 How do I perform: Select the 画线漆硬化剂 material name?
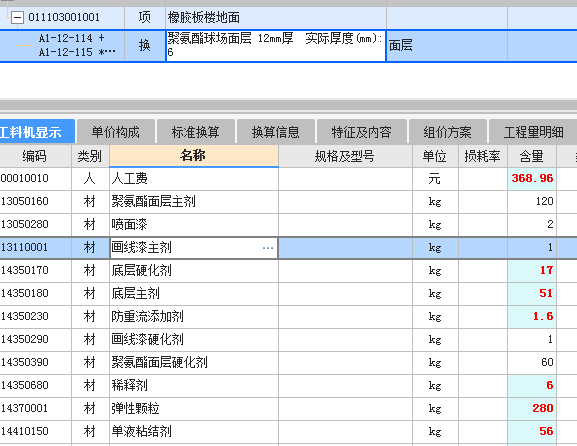(194, 340)
